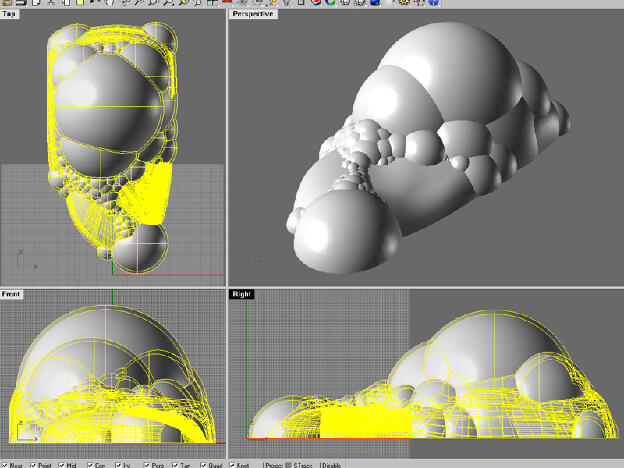Screen dimensions: 624x468
Task: Toggle the Mid osnap checkbox
Action: tap(64, 464)
